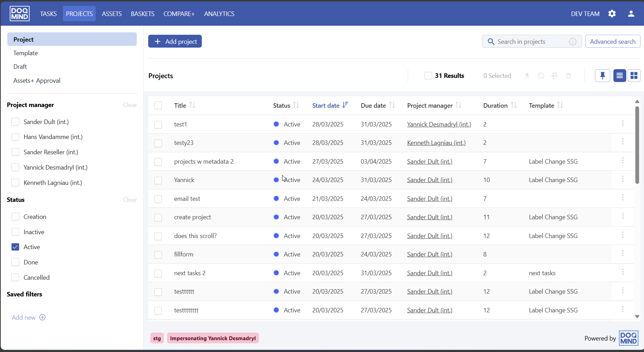Check the Sander Dult (int.) manager filter
The width and height of the screenshot is (644, 352).
tap(15, 122)
